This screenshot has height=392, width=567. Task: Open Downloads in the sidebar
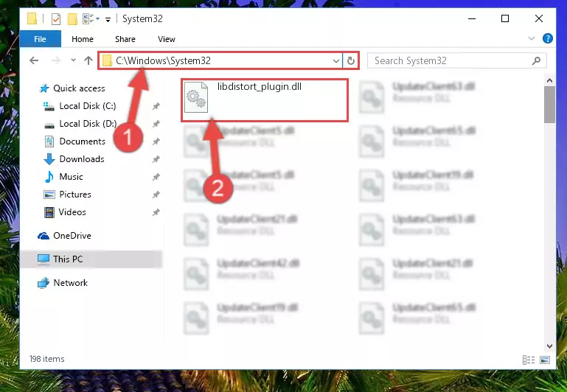click(82, 159)
